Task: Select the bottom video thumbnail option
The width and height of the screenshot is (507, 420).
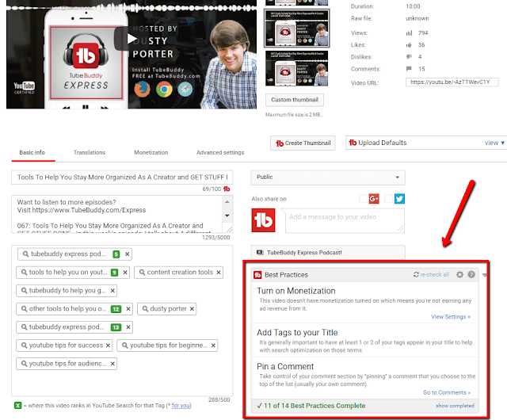Action: (296, 68)
